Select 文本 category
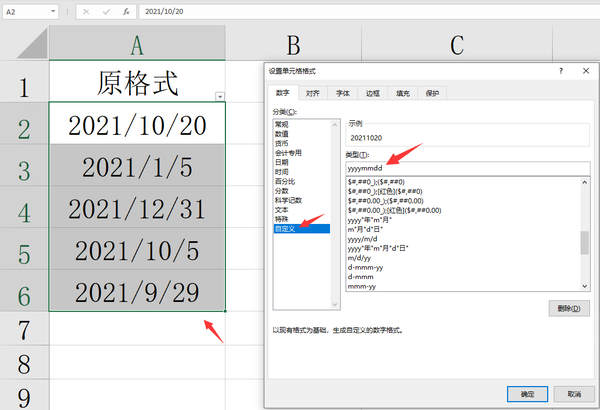Image resolution: width=600 pixels, height=410 pixels. click(x=302, y=210)
